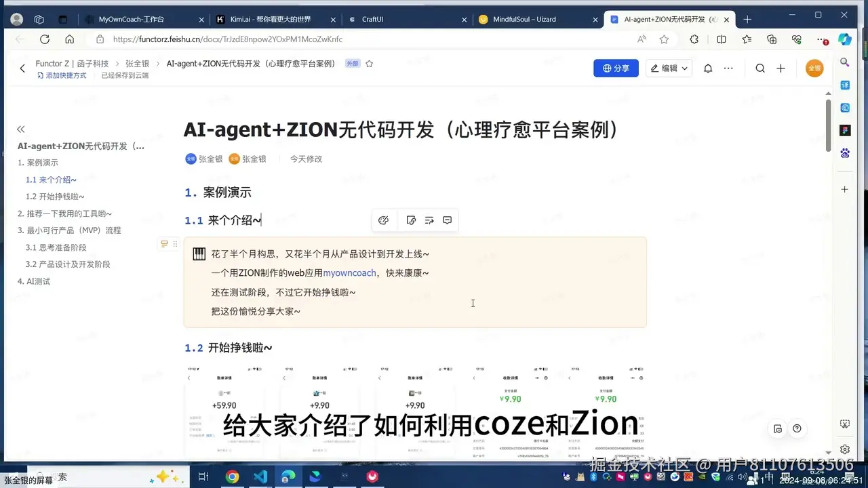Open 张全银 breadcrumb link

point(137,64)
